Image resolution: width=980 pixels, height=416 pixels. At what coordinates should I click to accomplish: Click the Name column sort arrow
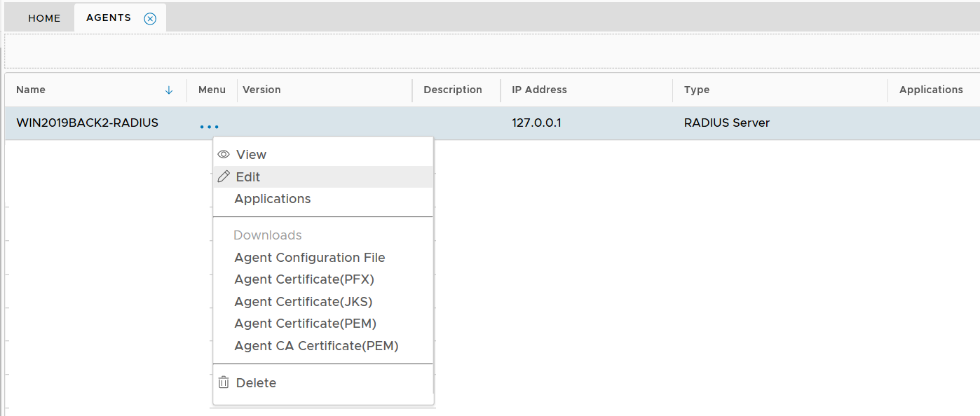click(169, 90)
